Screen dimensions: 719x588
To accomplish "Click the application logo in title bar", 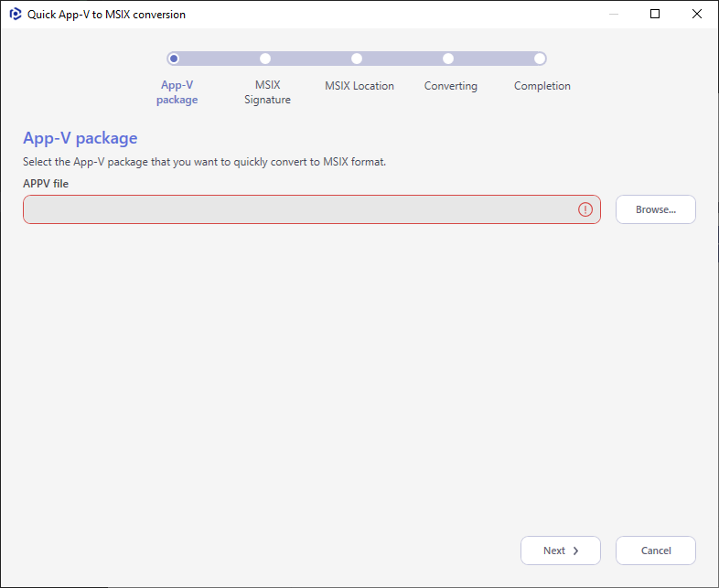I will tap(16, 15).
